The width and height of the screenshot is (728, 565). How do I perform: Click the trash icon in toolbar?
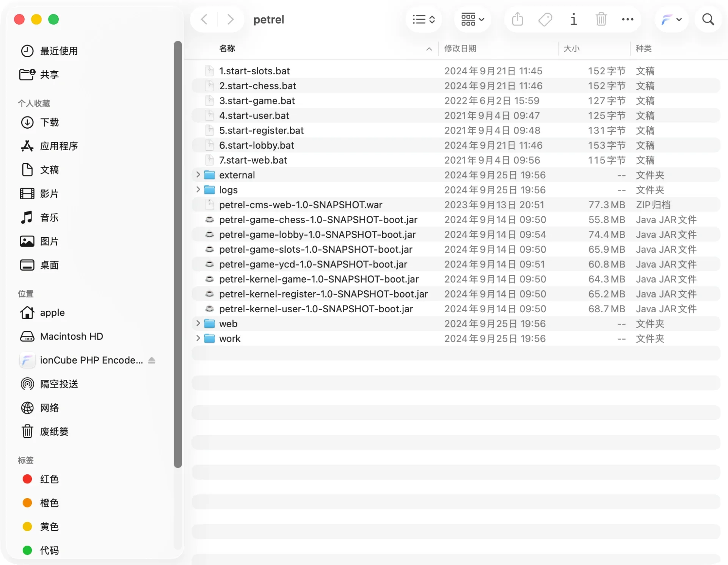pyautogui.click(x=601, y=19)
